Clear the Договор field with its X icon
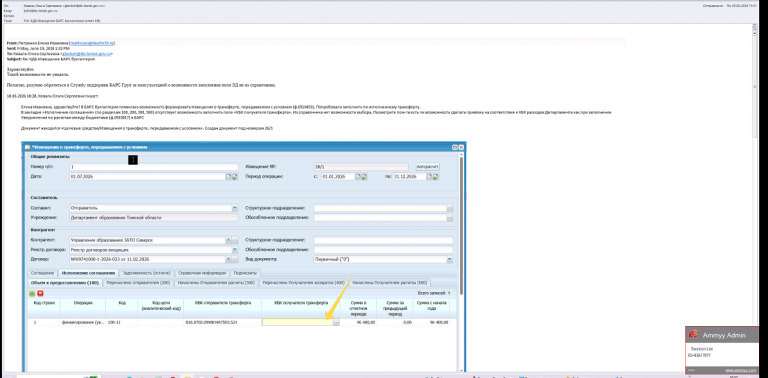The image size is (768, 378). [x=228, y=259]
